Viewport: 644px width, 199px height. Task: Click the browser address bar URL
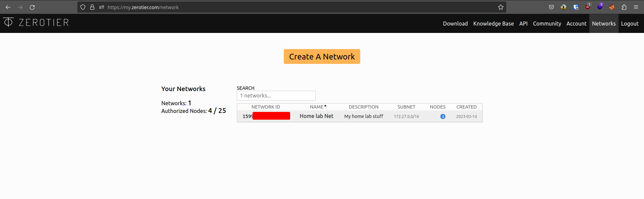[x=143, y=7]
